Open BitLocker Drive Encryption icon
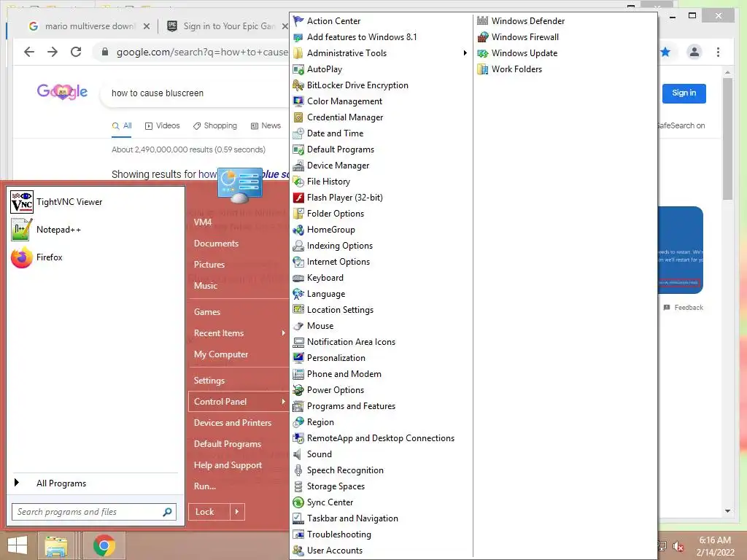Image resolution: width=747 pixels, height=560 pixels. tap(298, 85)
